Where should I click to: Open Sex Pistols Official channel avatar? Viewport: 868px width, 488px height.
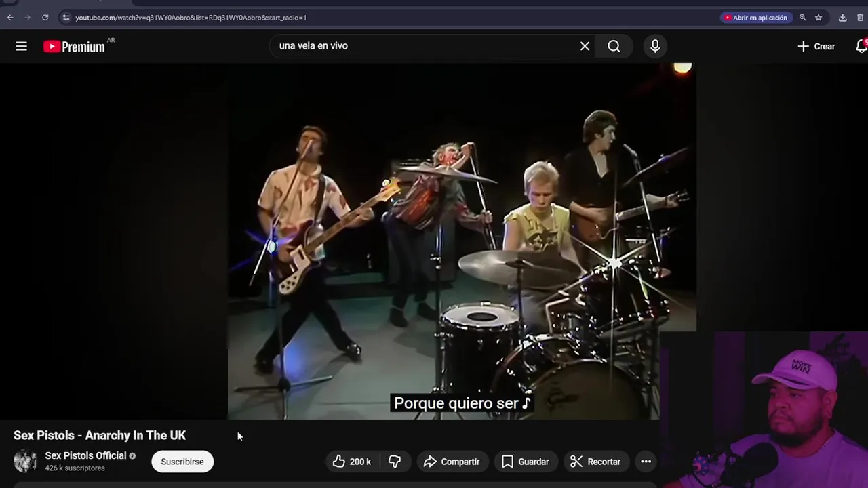[26, 461]
